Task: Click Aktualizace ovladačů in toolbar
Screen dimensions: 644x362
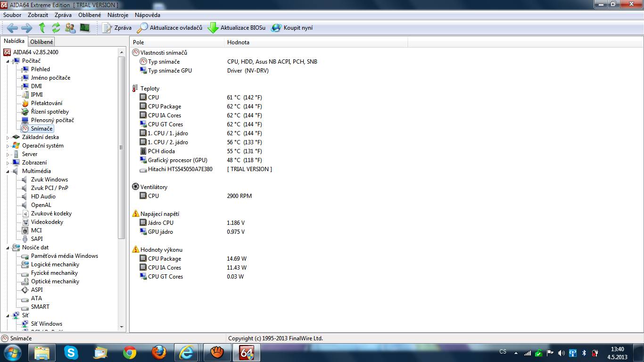Action: (169, 28)
